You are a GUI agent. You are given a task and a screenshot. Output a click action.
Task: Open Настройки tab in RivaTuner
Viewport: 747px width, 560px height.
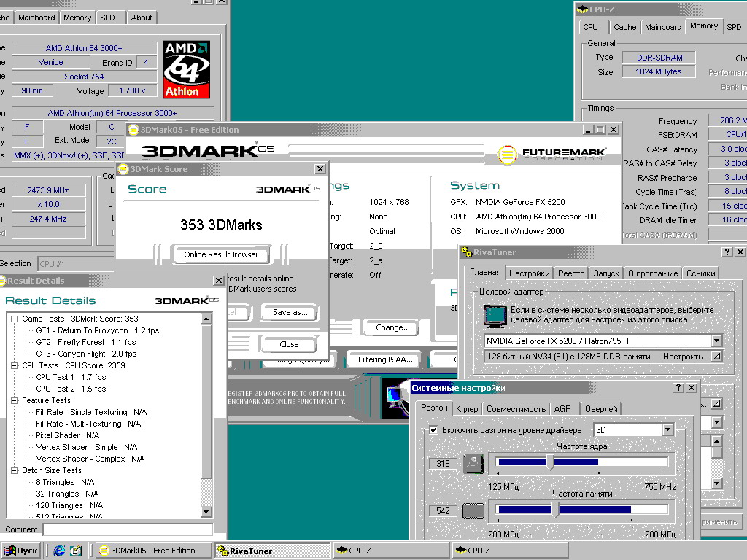tap(529, 273)
